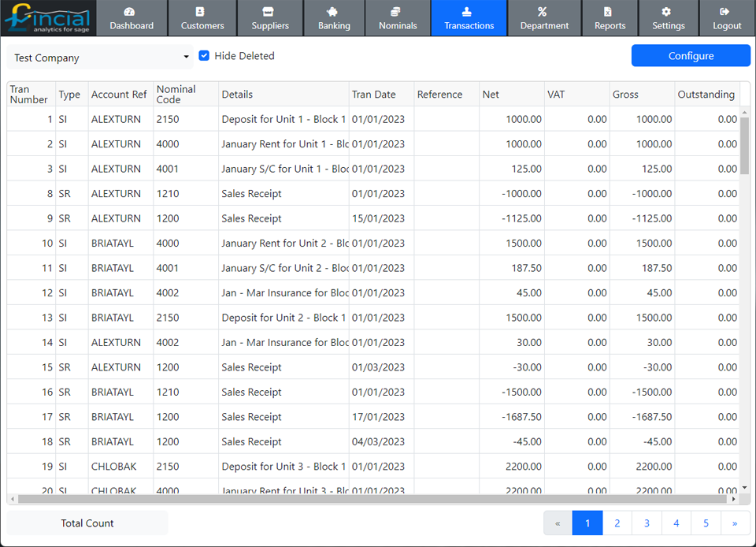Go to the Suppliers tab label
Image resolution: width=756 pixels, height=547 pixels.
pos(270,25)
